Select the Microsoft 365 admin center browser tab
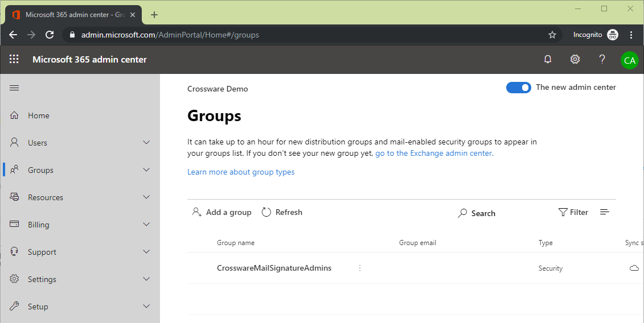Image resolution: width=644 pixels, height=323 pixels. 74,15
